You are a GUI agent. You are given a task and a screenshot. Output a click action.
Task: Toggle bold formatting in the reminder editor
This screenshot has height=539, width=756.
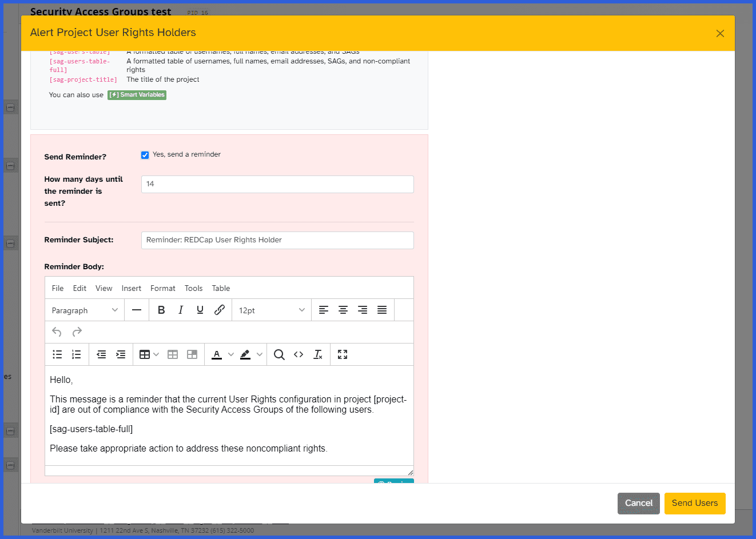[161, 310]
